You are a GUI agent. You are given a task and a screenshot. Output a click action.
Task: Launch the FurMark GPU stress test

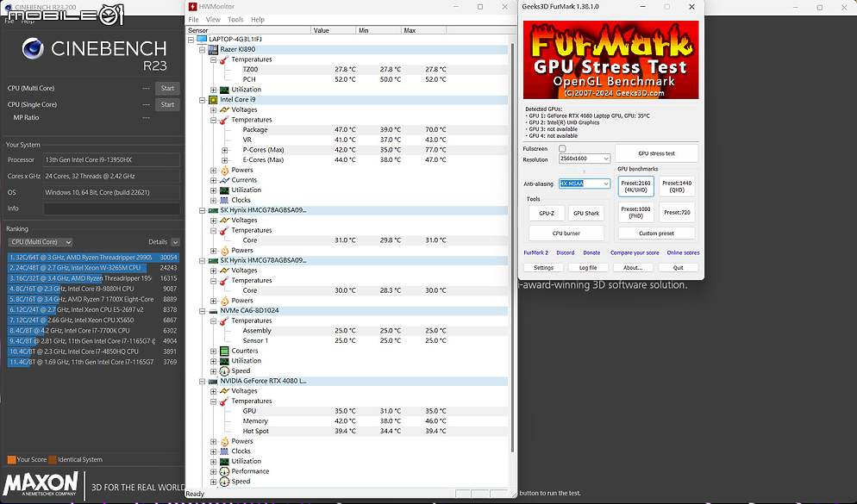pos(656,153)
